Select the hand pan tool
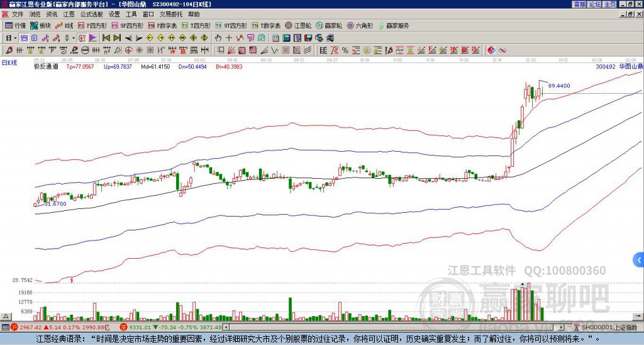Viewport: 644px width, 345px height. (218, 38)
